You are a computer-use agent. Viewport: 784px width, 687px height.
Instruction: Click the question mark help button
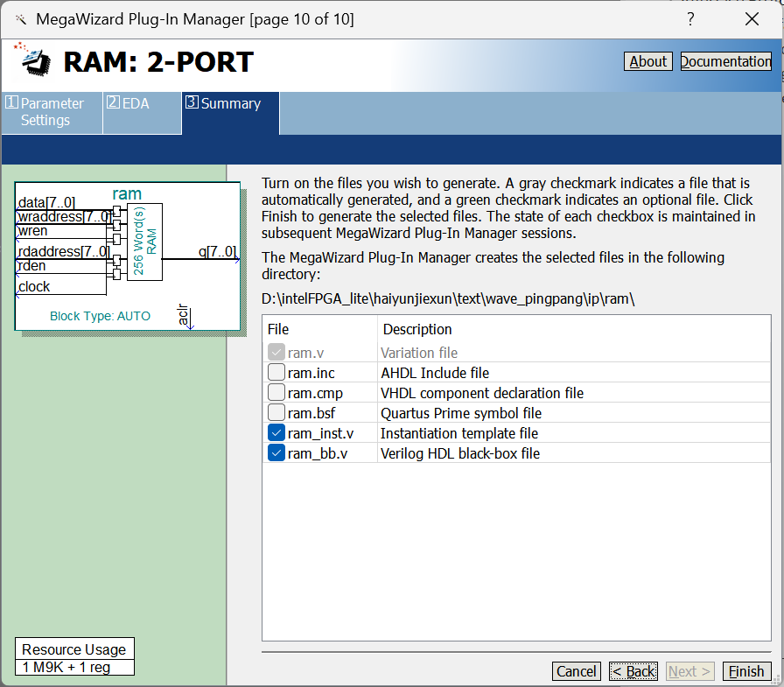point(690,19)
